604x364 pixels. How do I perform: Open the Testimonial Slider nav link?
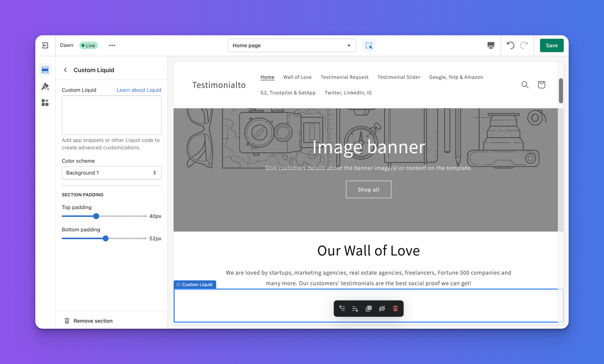coord(399,77)
